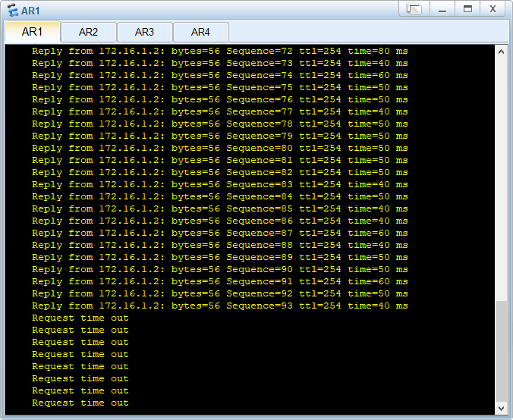Screen dimensions: 513x420
Task: Click the reply line with Sequence=85
Action: [220, 208]
